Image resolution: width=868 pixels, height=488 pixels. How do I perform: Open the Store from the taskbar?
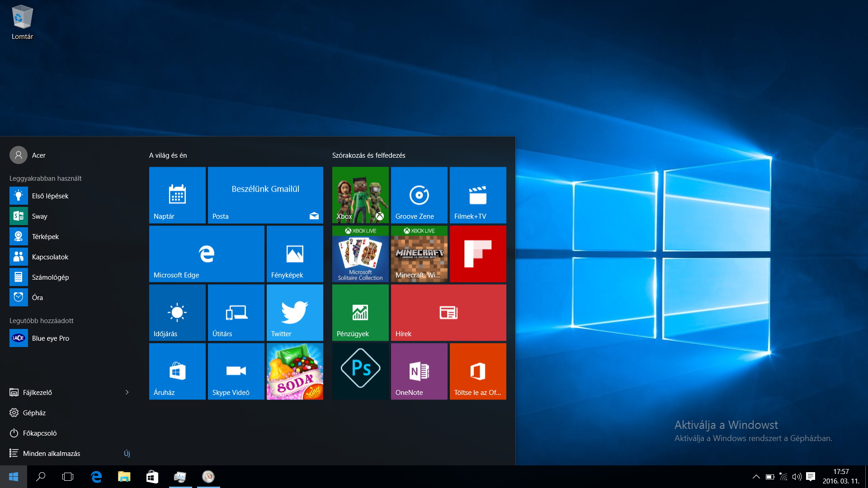(x=152, y=477)
